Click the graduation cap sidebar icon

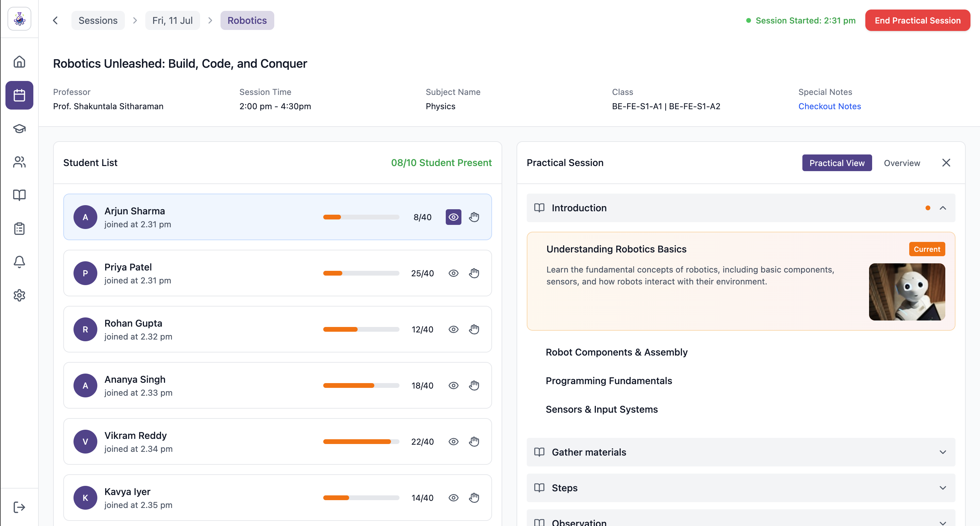click(x=19, y=129)
